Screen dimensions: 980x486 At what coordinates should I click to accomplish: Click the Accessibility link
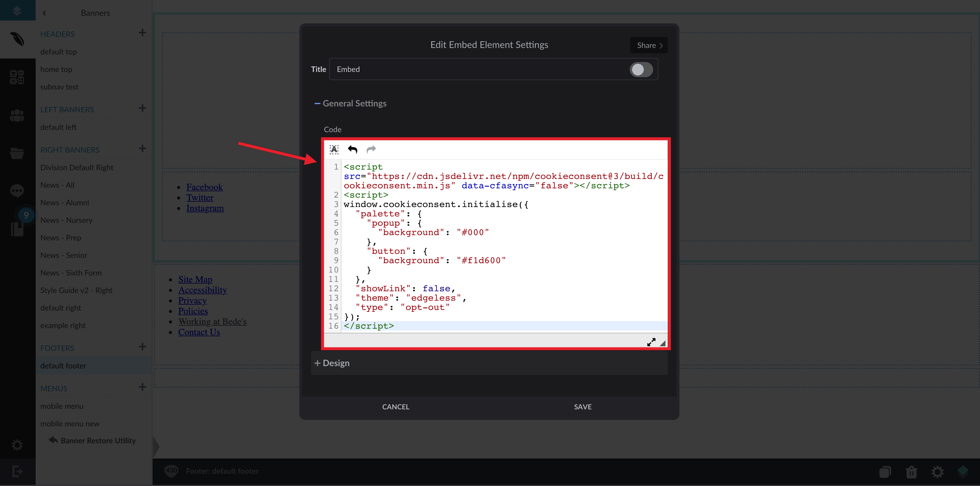tap(202, 290)
